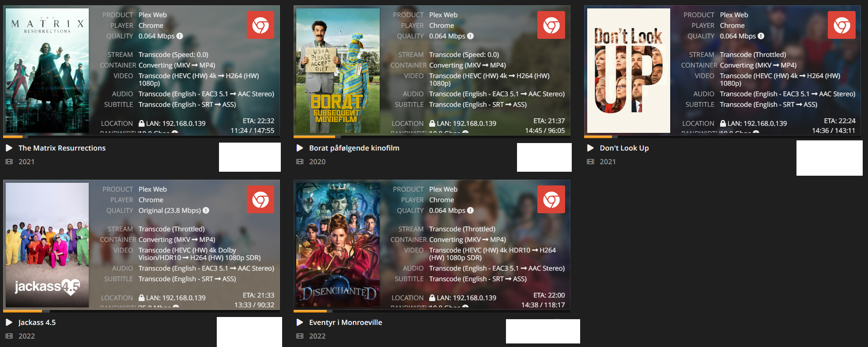
Task: Click Chrome platform icon on Borat card
Action: (x=551, y=25)
